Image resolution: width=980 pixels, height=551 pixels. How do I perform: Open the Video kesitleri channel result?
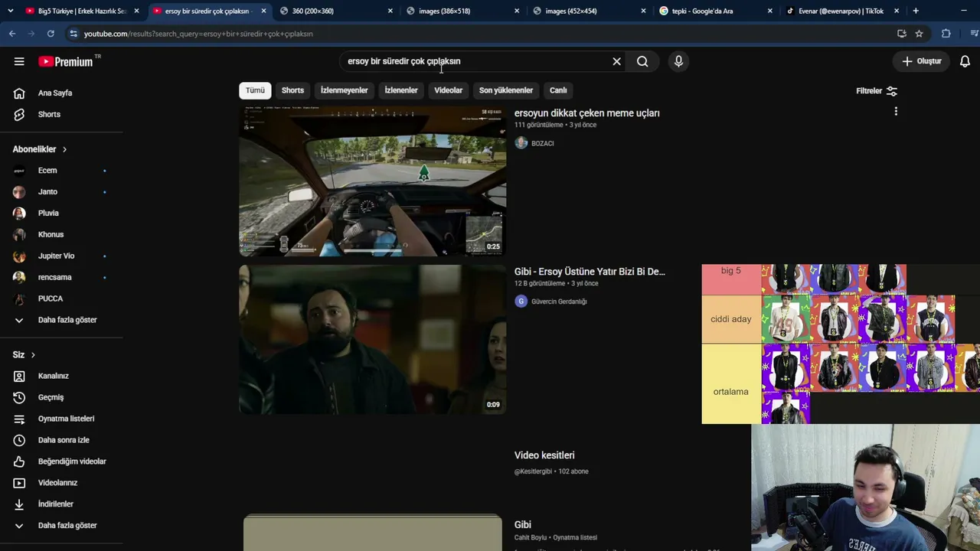[x=544, y=455]
